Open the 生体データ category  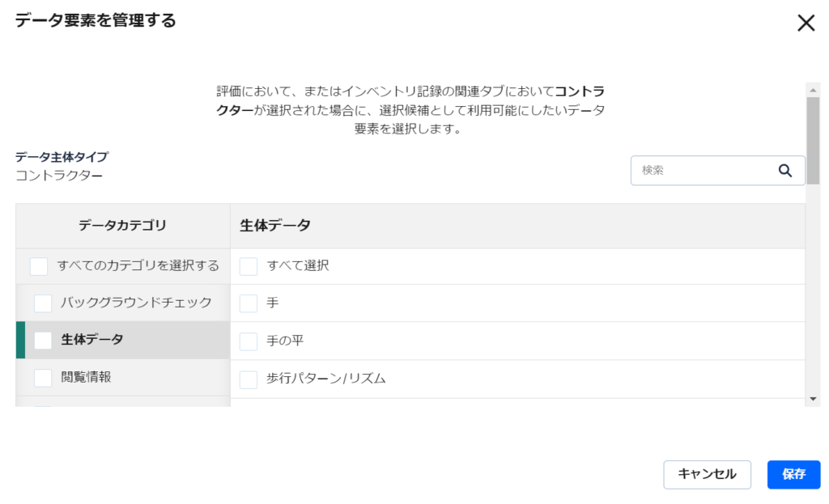[x=92, y=340]
